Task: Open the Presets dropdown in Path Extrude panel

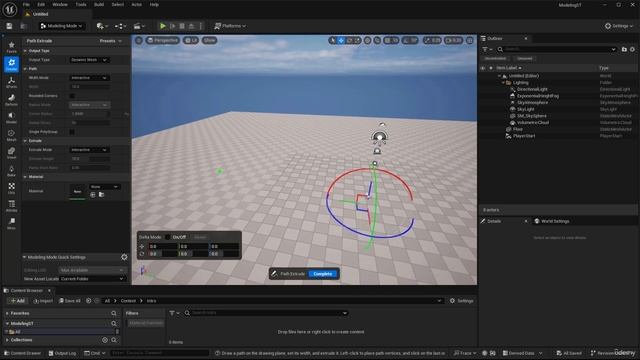Action: 111,41
